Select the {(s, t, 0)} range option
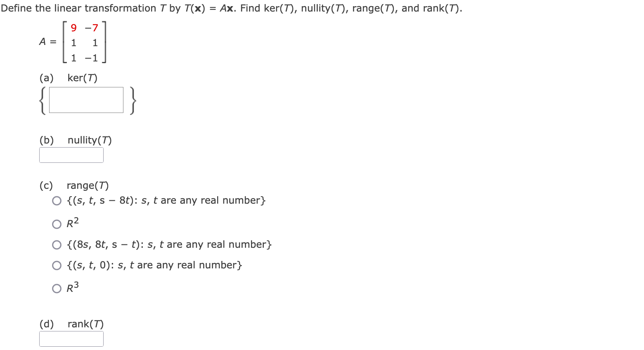Image resolution: width=644 pixels, height=350 pixels. pyautogui.click(x=57, y=265)
